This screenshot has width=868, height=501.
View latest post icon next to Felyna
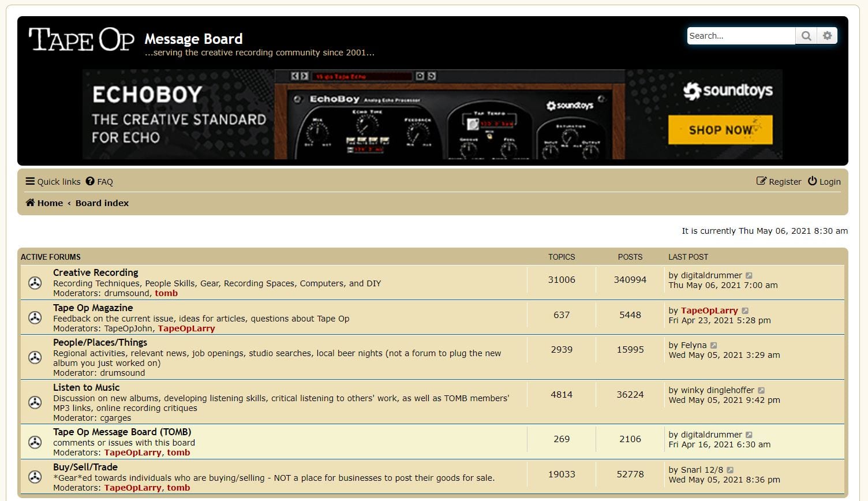click(x=714, y=346)
